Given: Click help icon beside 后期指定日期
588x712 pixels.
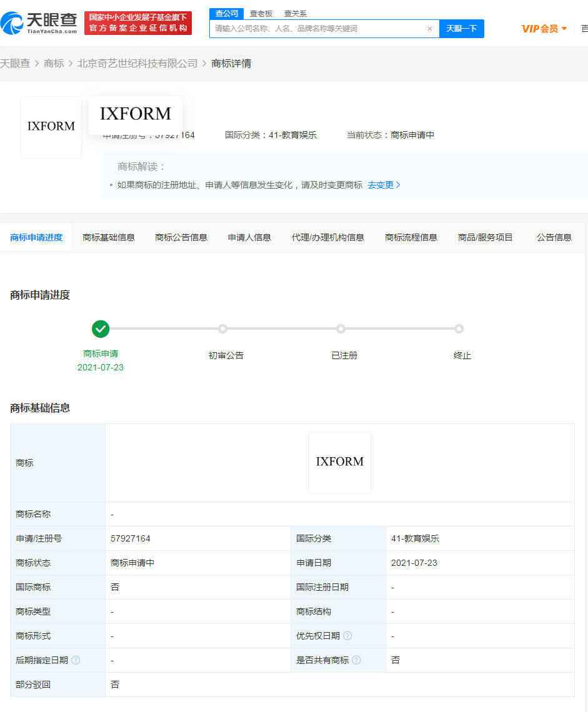Looking at the screenshot, I should click(x=74, y=660).
